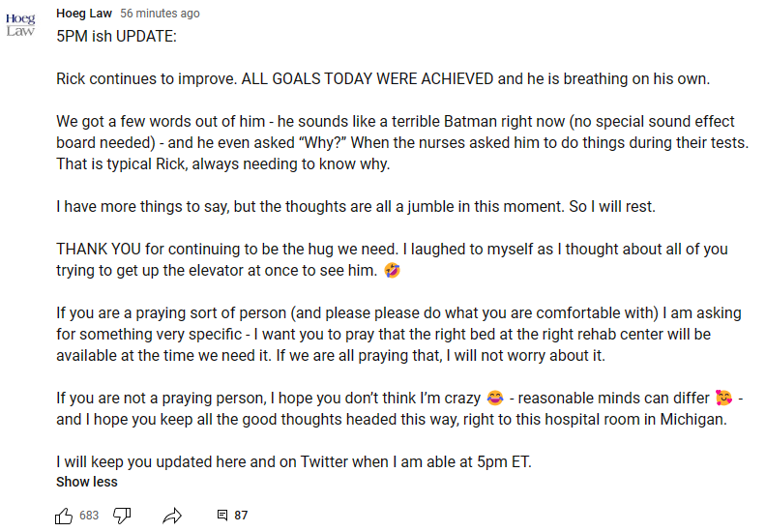Collapse the post with Show less

[87, 482]
